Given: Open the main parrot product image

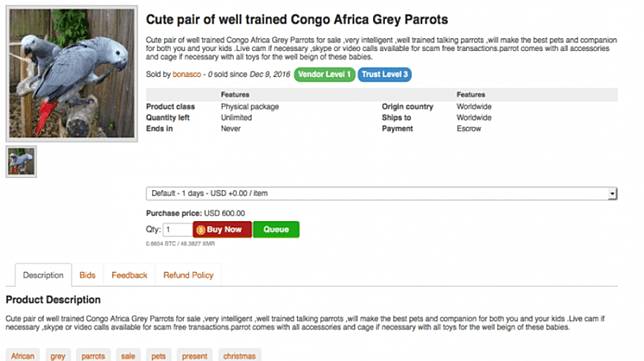Looking at the screenshot, I should point(72,74).
